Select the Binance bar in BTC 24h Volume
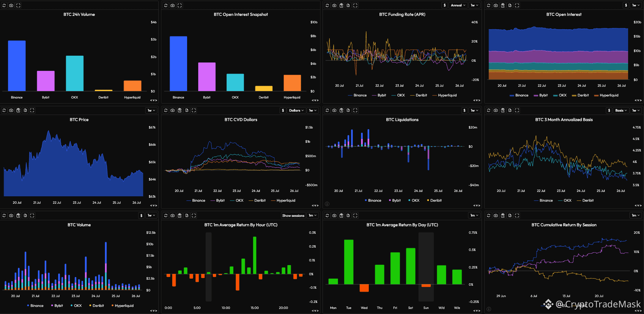This screenshot has width=644, height=314. point(17,66)
